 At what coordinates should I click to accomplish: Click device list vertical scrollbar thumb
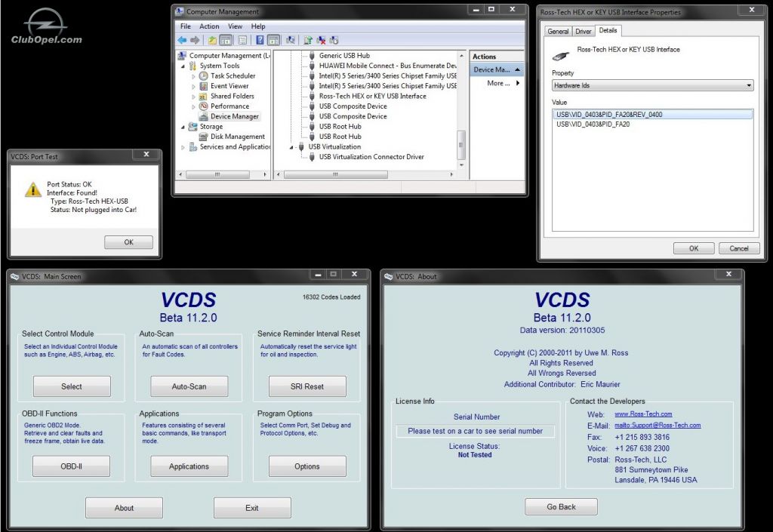tap(461, 145)
